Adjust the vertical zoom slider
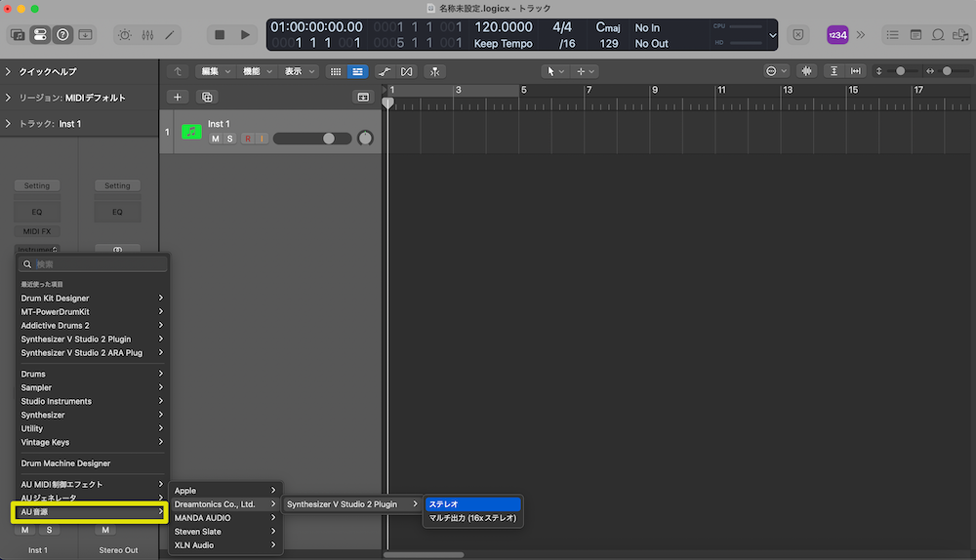The image size is (976, 560). (x=900, y=71)
